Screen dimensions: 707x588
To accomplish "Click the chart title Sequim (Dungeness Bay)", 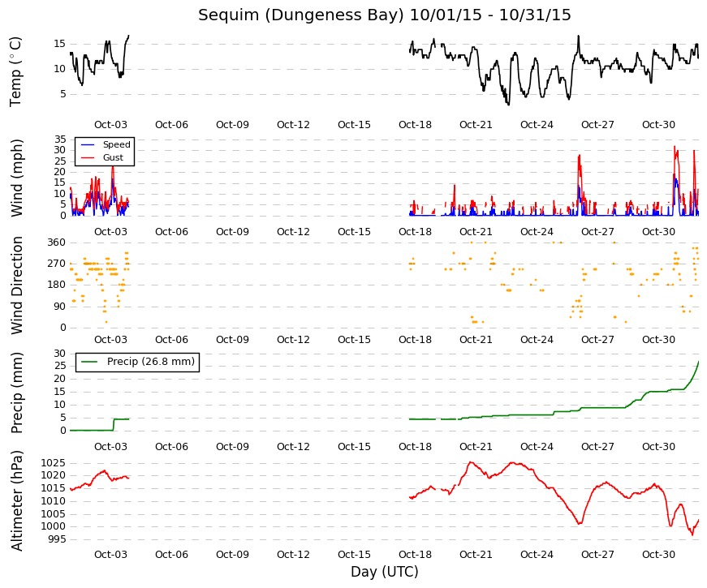I will tap(301, 15).
